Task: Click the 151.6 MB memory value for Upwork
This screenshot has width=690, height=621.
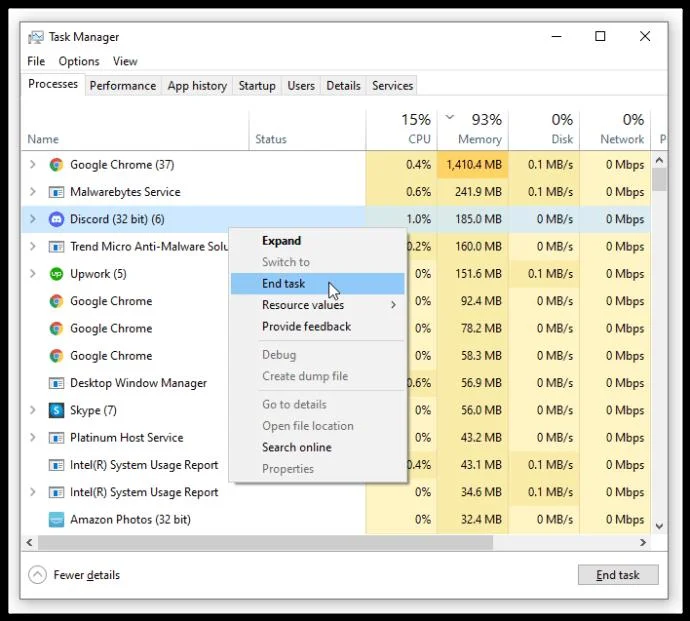Action: (x=478, y=274)
